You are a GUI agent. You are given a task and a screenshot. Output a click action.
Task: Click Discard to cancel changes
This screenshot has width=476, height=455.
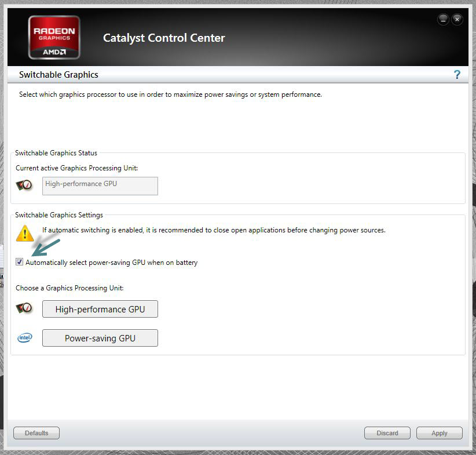pos(387,432)
